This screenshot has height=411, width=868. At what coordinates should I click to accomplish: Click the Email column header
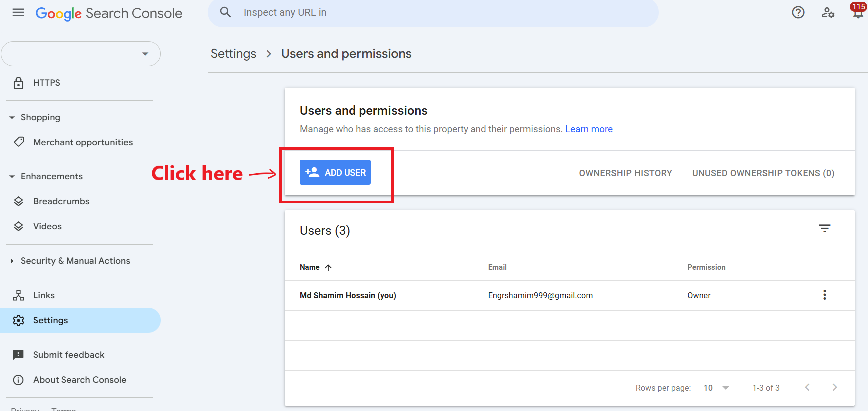click(497, 267)
